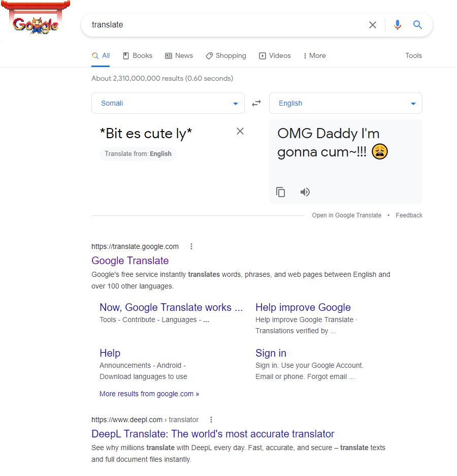Clear the translation input text via its X

click(240, 131)
